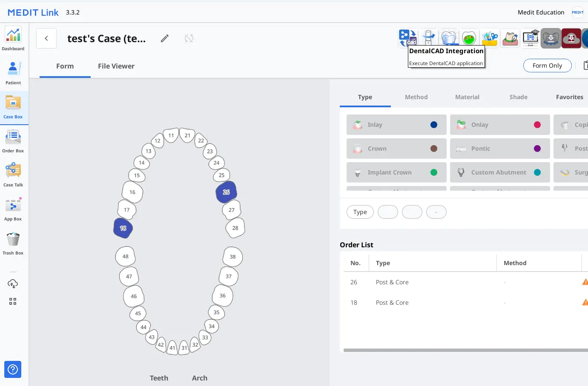The width and height of the screenshot is (588, 386).
Task: Select tooth 16 on the dental chart
Action: (132, 192)
